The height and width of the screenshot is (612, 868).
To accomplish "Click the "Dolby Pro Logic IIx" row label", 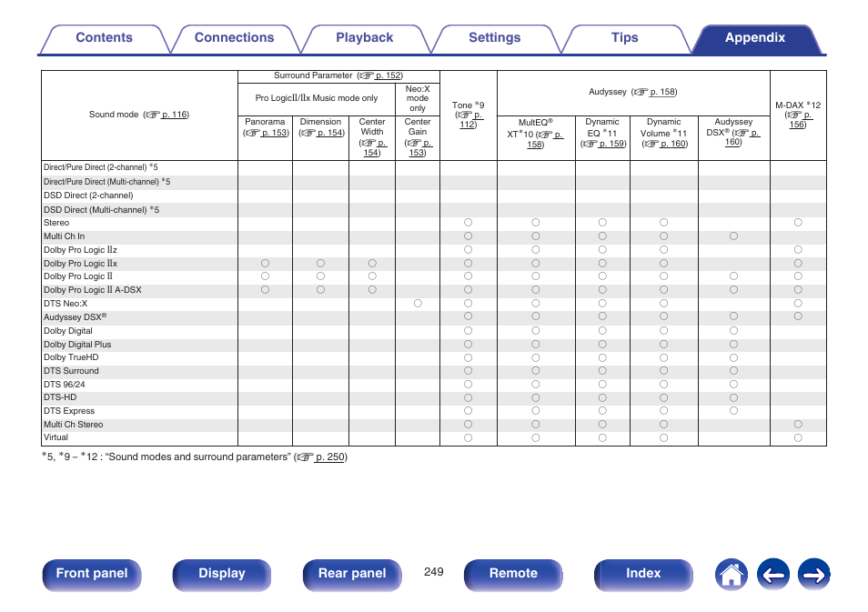I will tap(80, 264).
